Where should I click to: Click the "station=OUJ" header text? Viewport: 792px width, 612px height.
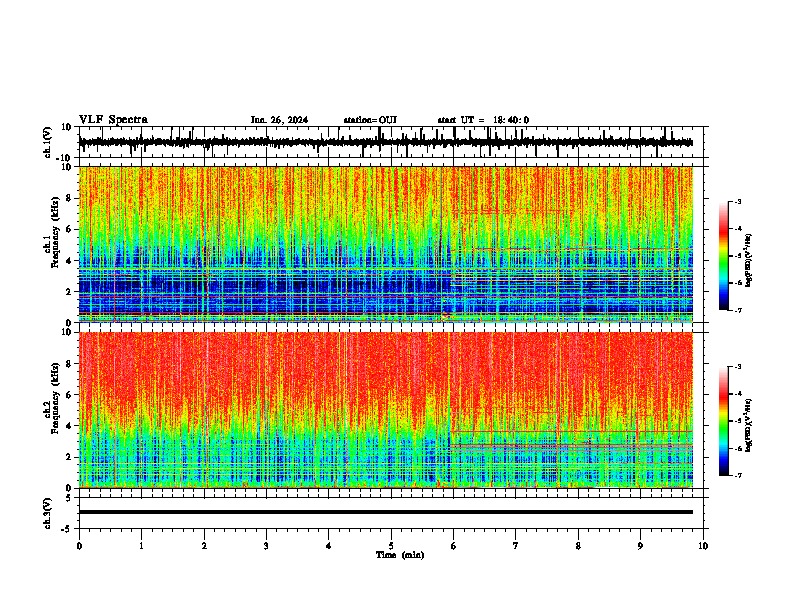tap(370, 120)
